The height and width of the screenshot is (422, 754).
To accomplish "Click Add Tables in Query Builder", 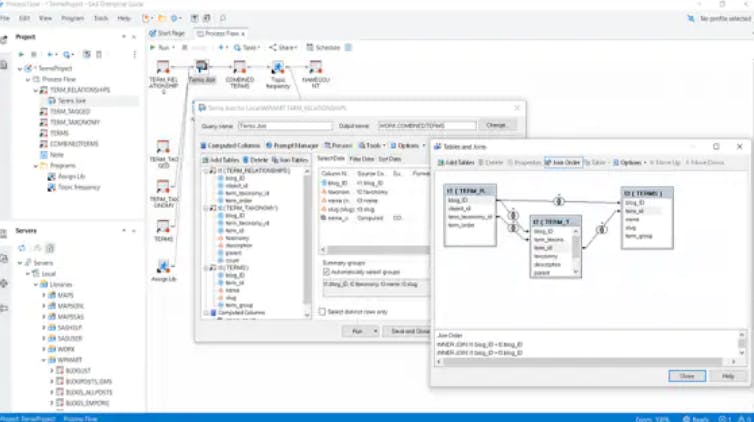I will tap(221, 160).
